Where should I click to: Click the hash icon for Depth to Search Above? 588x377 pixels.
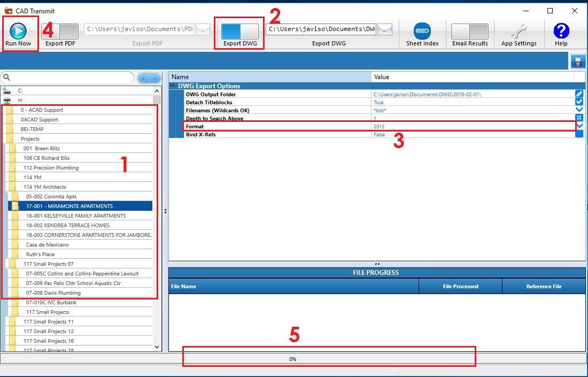pos(579,118)
